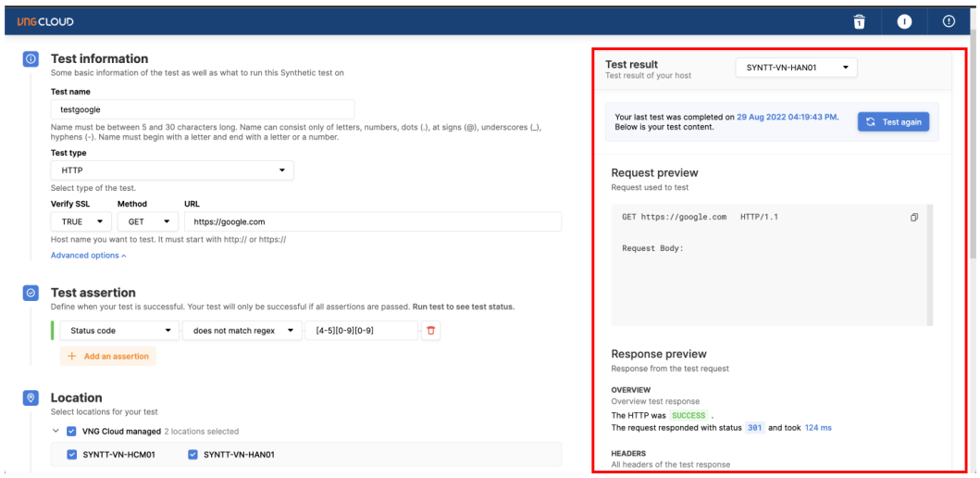Uncheck the VNG Cloud managed checkbox
The image size is (980, 478).
click(72, 431)
